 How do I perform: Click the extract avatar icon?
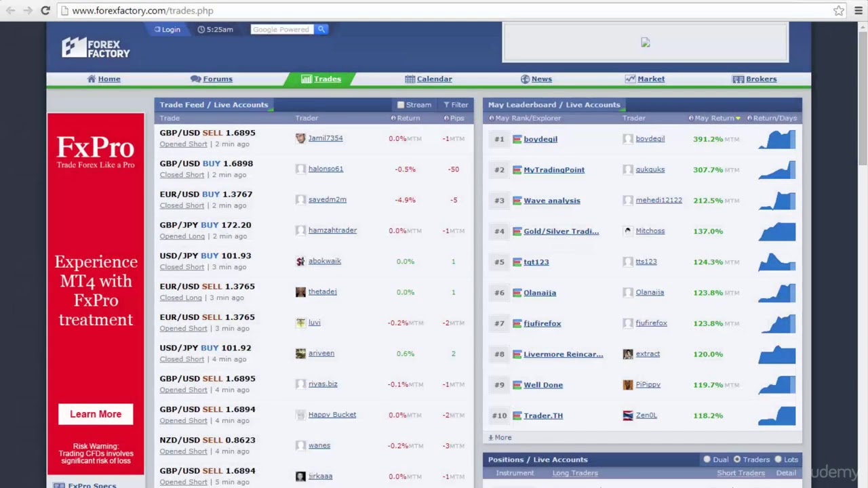pos(627,354)
